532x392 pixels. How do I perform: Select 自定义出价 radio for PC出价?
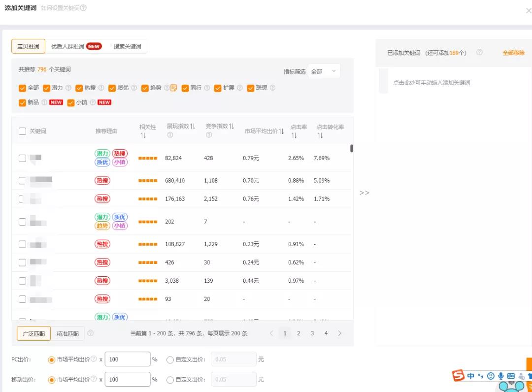coord(170,359)
